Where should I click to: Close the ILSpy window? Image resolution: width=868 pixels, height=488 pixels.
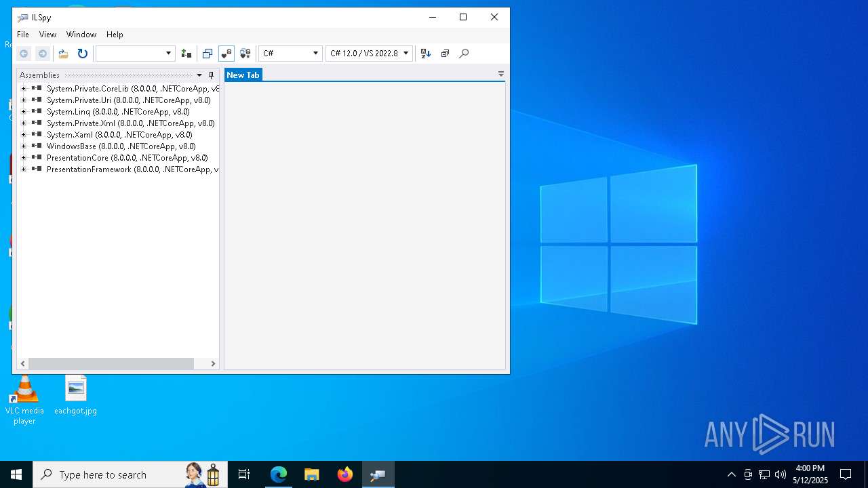point(494,18)
